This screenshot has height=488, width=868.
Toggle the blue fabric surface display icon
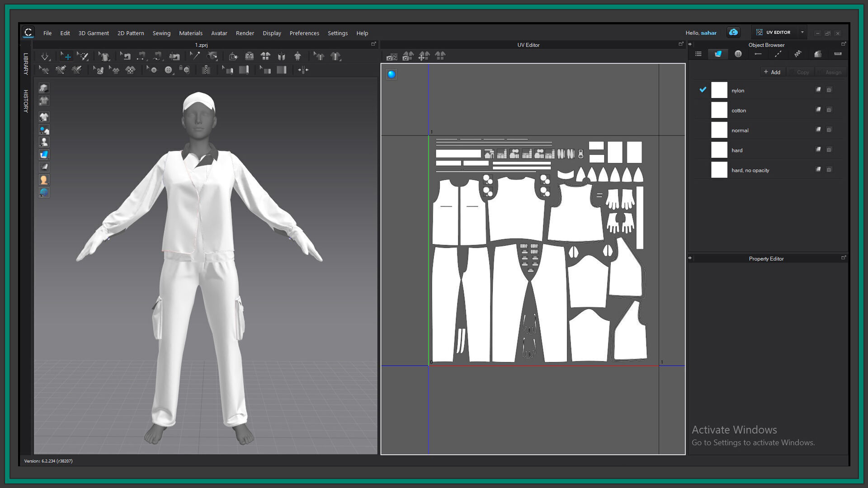pyautogui.click(x=44, y=155)
